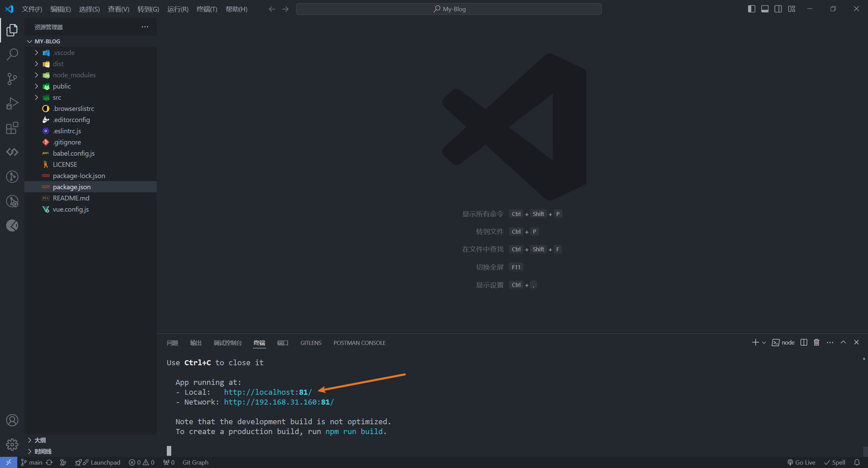Screen dimensions: 868x468
Task: Open the Search view in activity bar
Action: pyautogui.click(x=12, y=54)
